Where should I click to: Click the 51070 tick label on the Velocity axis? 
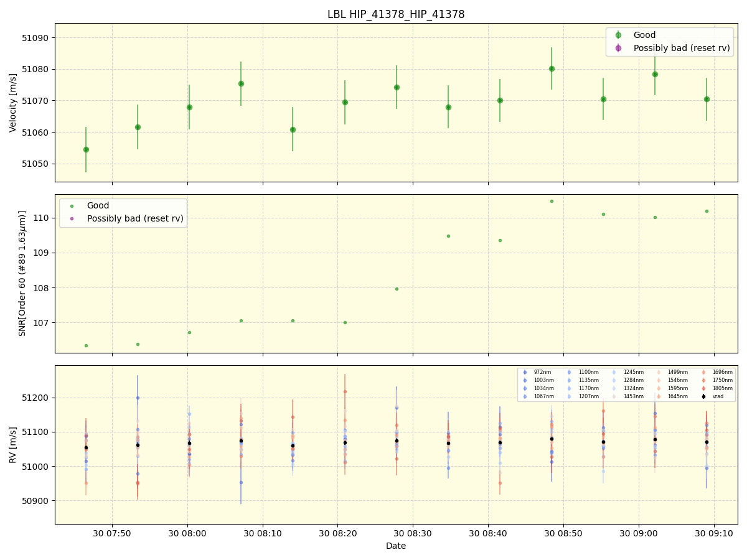(x=35, y=101)
